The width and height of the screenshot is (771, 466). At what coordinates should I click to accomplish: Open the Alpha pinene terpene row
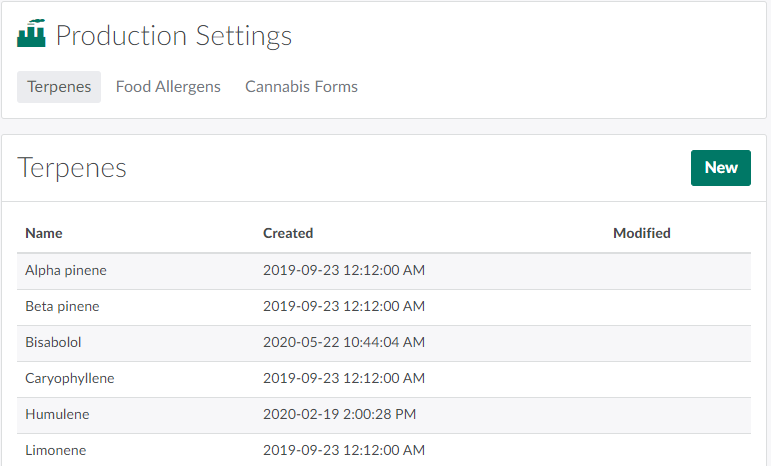click(66, 270)
